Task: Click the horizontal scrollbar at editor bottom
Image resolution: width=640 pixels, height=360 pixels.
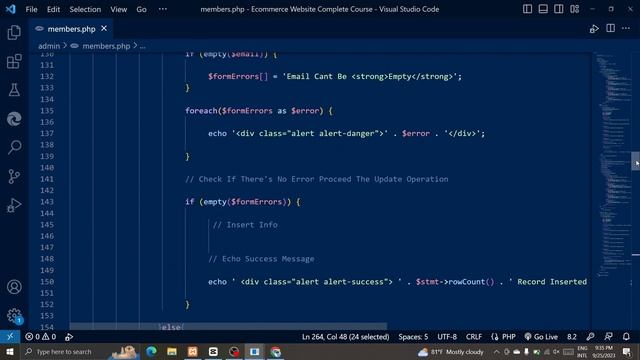Action: click(x=228, y=327)
